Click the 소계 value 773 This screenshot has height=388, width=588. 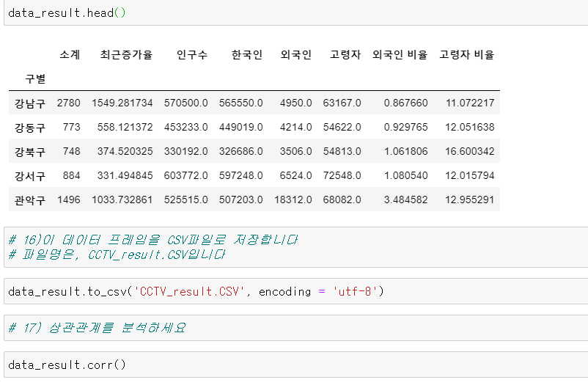[x=72, y=127]
